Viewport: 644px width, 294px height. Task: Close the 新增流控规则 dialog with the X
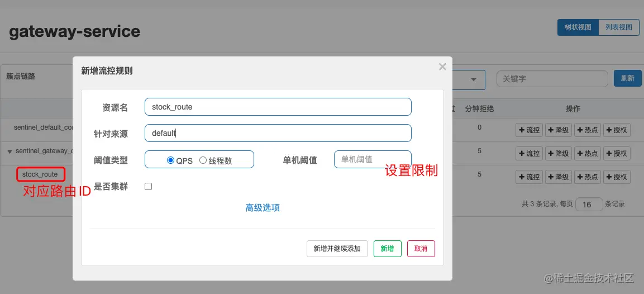pos(442,67)
